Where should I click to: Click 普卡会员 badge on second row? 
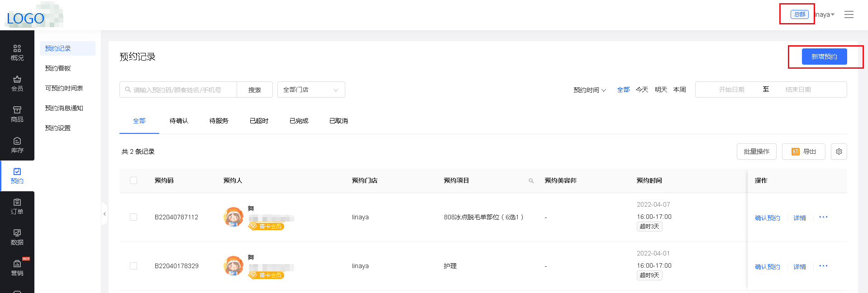pyautogui.click(x=266, y=275)
